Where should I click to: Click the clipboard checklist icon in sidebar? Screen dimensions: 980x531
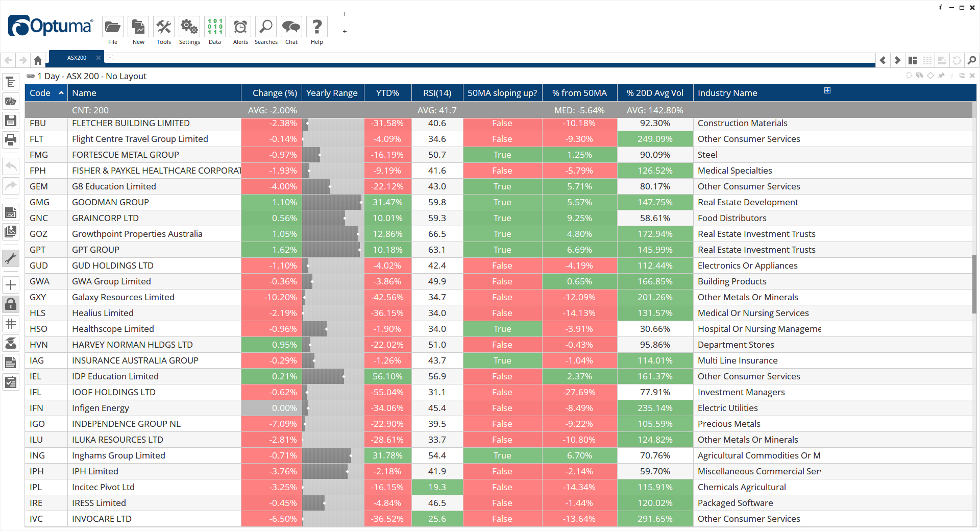coord(11,382)
